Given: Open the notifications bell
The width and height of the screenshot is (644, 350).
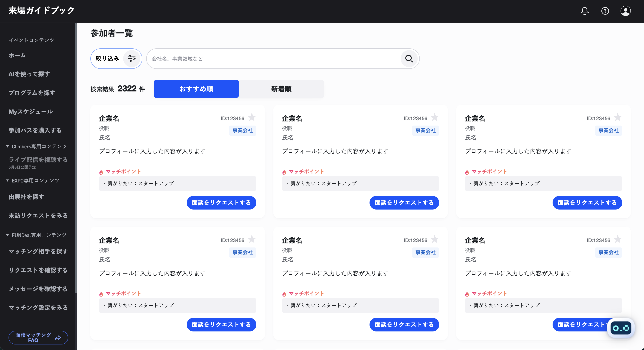Looking at the screenshot, I should (x=585, y=11).
